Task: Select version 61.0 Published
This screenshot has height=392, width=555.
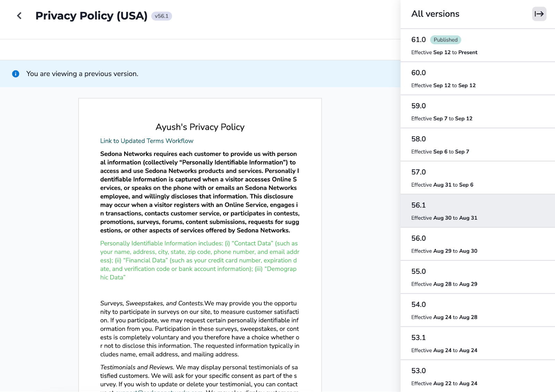Action: (x=478, y=45)
